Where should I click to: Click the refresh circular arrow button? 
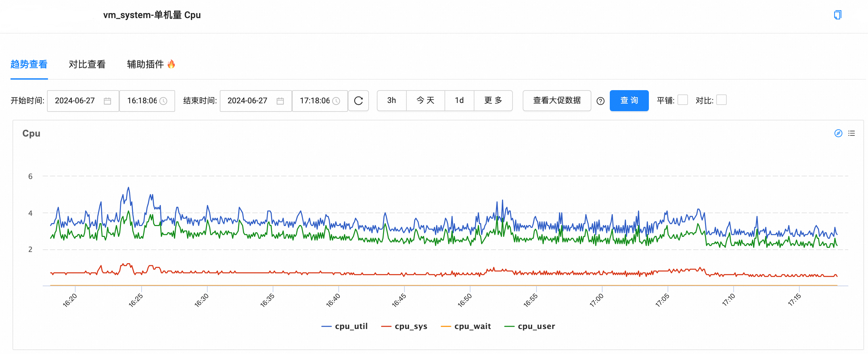pos(358,101)
